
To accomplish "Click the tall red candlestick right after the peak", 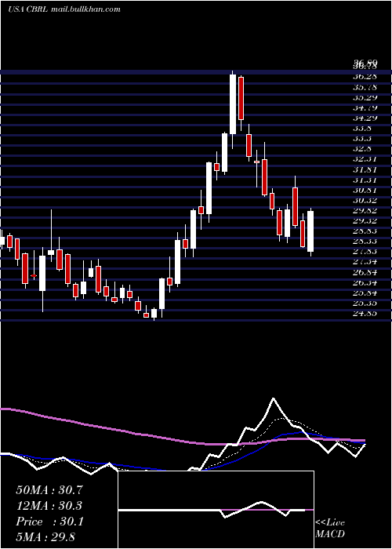I will [x=241, y=98].
